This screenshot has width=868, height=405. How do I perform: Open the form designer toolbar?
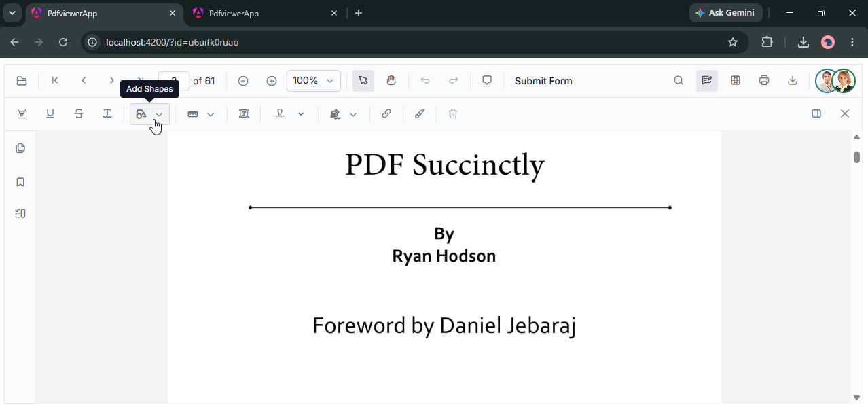[x=736, y=80]
